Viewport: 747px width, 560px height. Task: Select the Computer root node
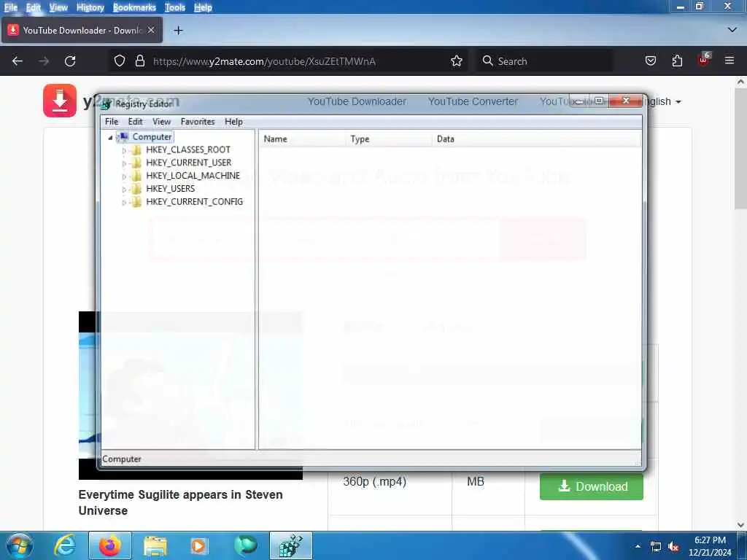pos(152,137)
